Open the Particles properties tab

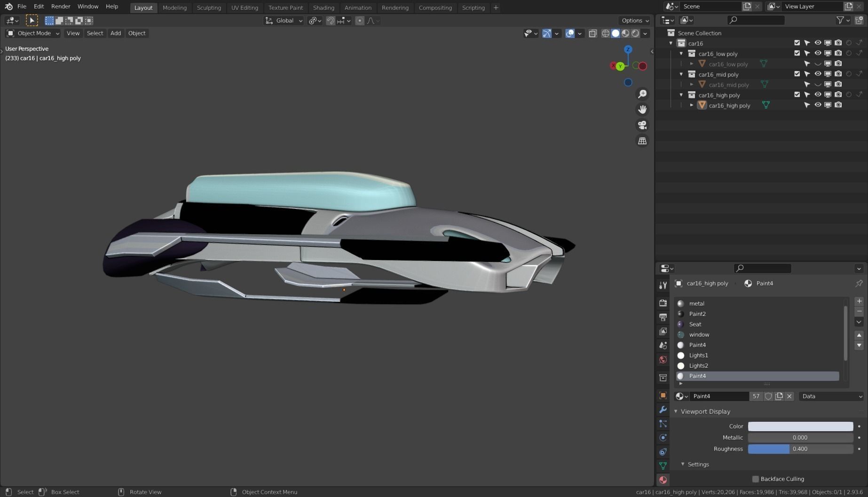(x=663, y=424)
